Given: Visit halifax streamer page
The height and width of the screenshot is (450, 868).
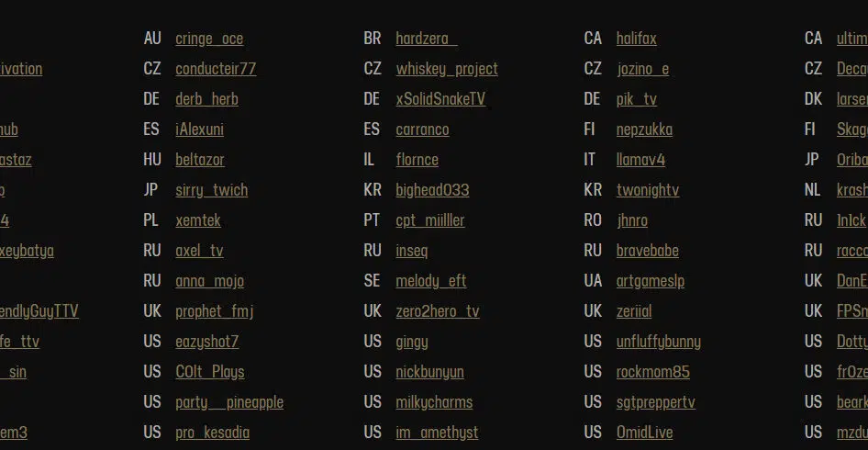Looking at the screenshot, I should pos(637,39).
